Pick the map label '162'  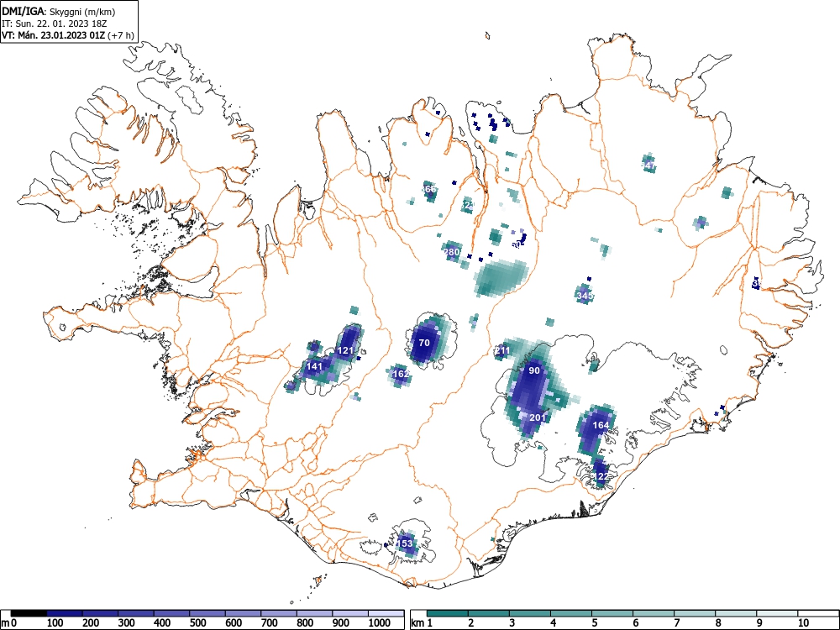click(x=402, y=374)
